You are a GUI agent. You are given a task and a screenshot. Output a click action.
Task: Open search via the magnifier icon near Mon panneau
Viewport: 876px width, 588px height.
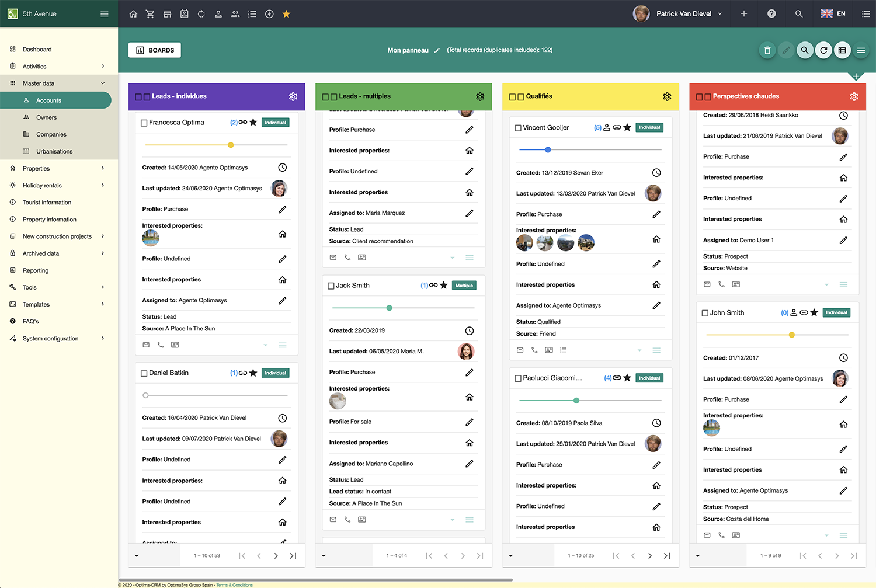coord(805,50)
